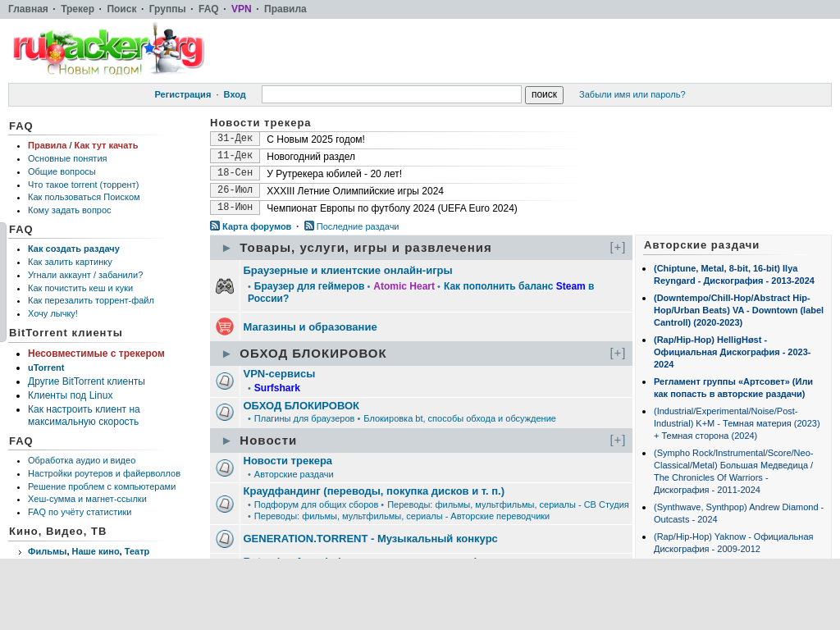Viewport: 840px width, 630px height.
Task: Open Хеш-сумма и магнет-ссылки link
Action: 87,499
